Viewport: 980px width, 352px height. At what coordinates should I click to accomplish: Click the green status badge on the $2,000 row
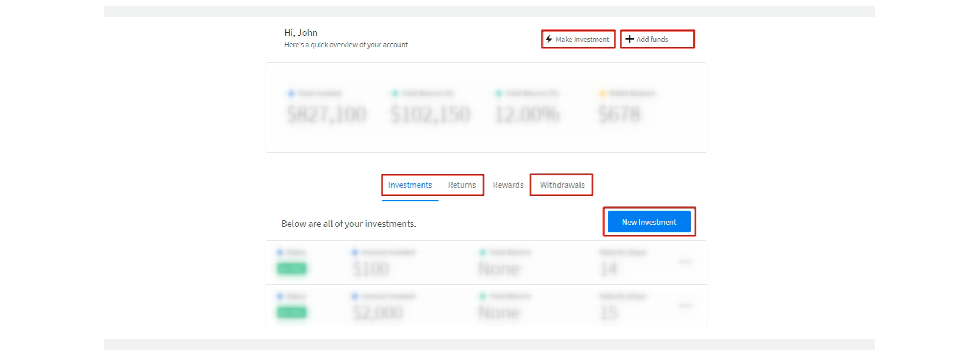(292, 312)
